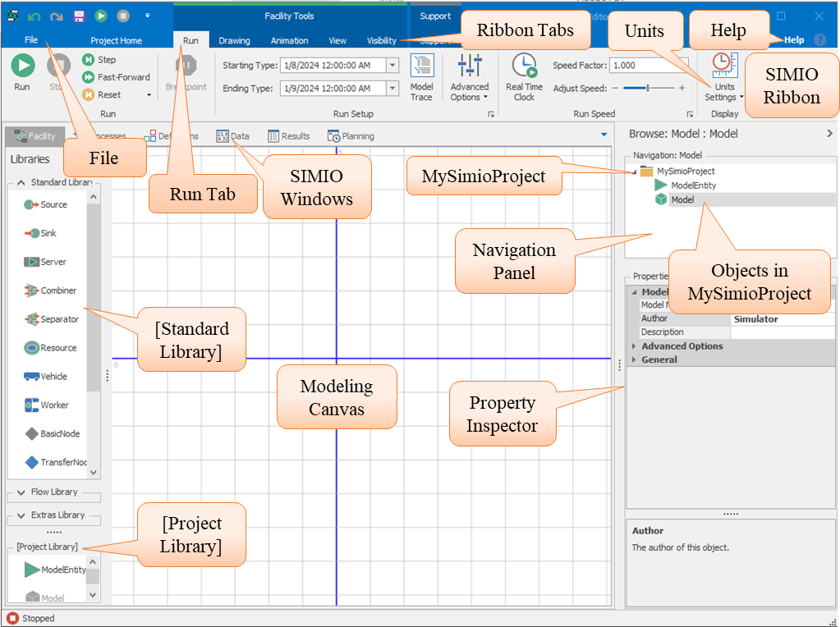Expand the Flow Library section
The height and width of the screenshot is (627, 840).
pyautogui.click(x=21, y=492)
